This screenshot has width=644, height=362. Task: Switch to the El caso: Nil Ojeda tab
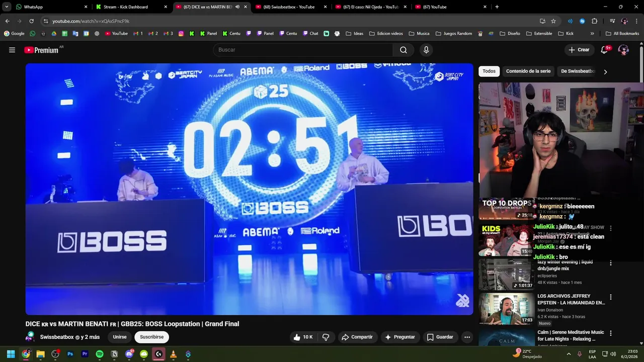(x=371, y=7)
